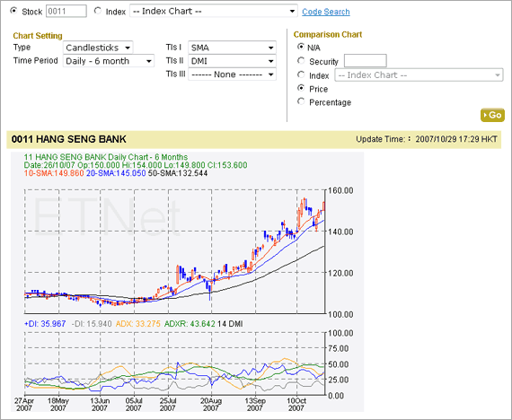Click the 10Oct 2007 date axis label

(296, 405)
